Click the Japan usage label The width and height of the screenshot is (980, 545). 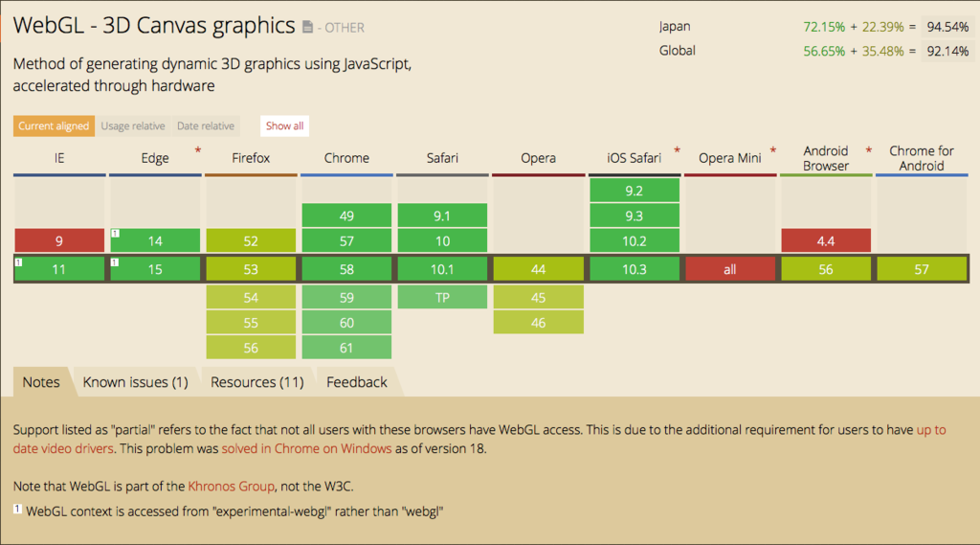tap(675, 26)
